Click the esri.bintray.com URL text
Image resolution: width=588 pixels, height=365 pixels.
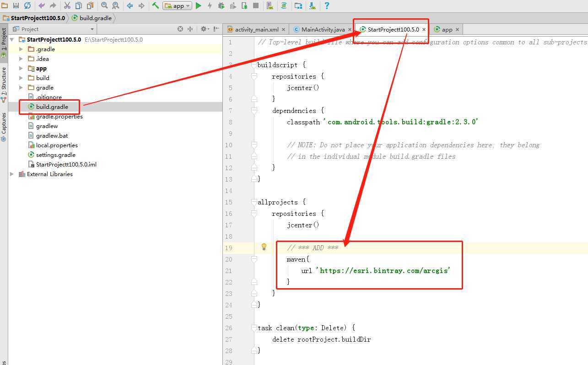pyautogui.click(x=383, y=271)
